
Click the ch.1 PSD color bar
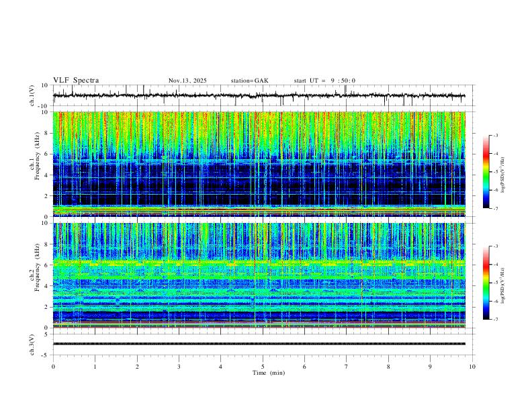click(486, 172)
